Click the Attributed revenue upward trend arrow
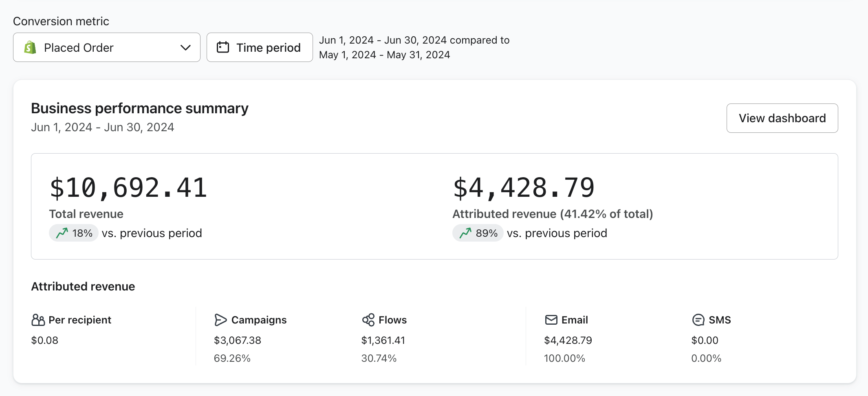The width and height of the screenshot is (868, 396). point(465,233)
